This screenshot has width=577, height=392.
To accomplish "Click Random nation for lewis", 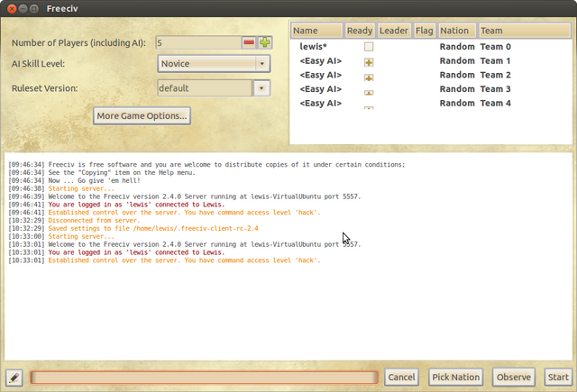I will pos(457,47).
